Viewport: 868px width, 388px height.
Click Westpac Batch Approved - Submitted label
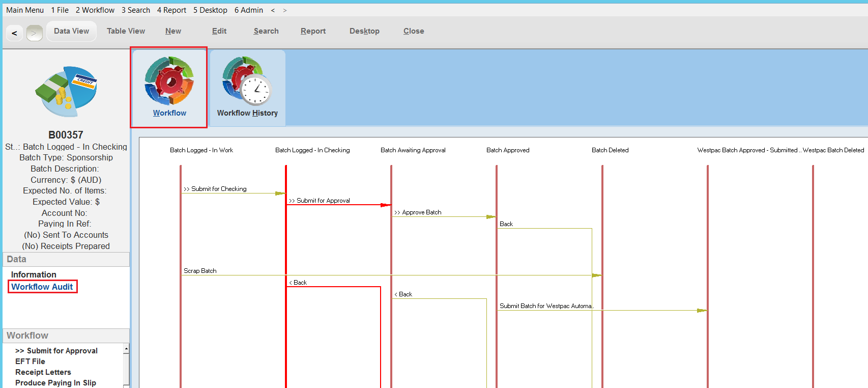pos(749,150)
